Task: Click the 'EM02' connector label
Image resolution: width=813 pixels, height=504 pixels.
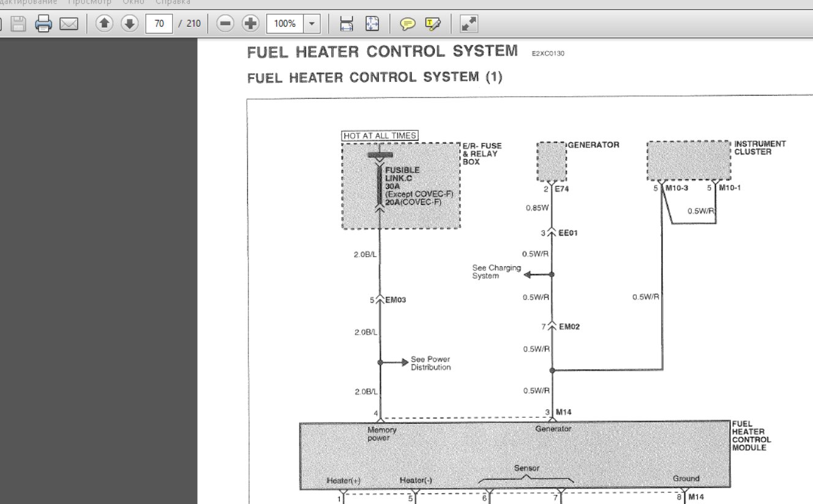Action: [569, 327]
